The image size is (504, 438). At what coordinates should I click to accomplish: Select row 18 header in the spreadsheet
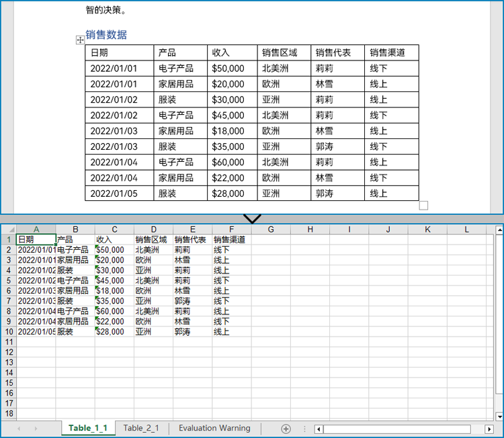point(9,414)
